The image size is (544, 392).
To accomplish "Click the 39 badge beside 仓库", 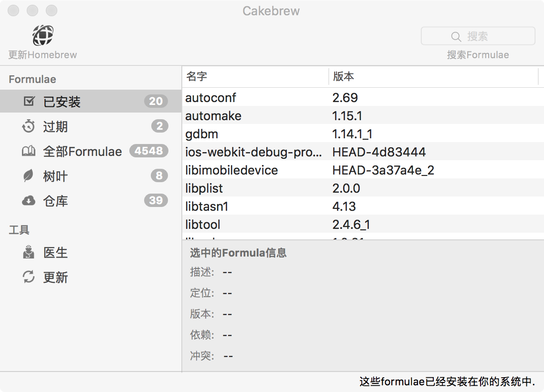I will point(156,200).
